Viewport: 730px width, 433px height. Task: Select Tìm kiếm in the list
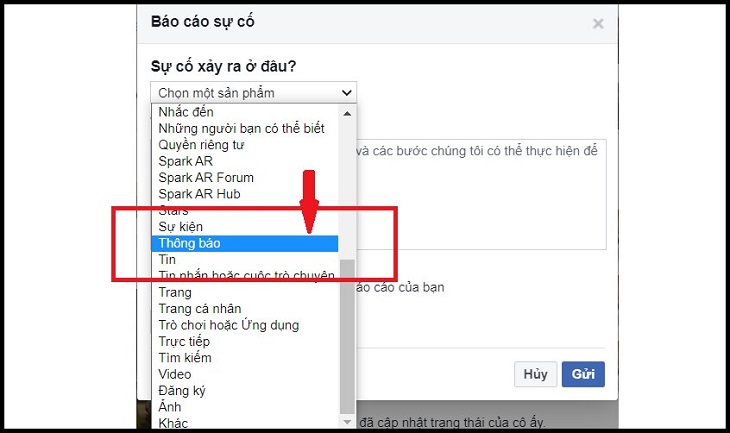coord(245,358)
